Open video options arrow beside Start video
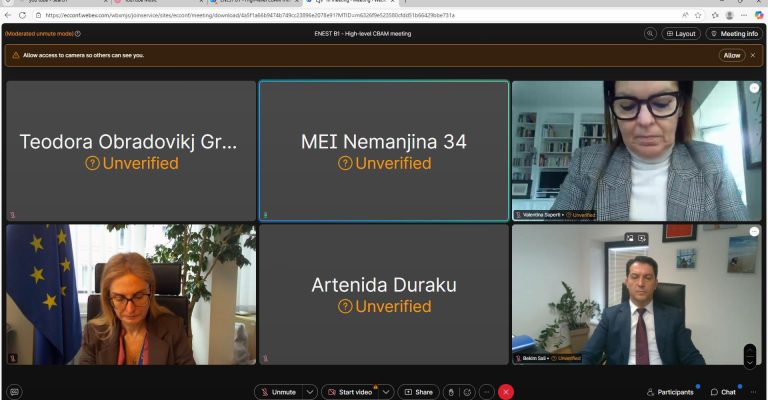This screenshot has height=400, width=768. click(386, 392)
